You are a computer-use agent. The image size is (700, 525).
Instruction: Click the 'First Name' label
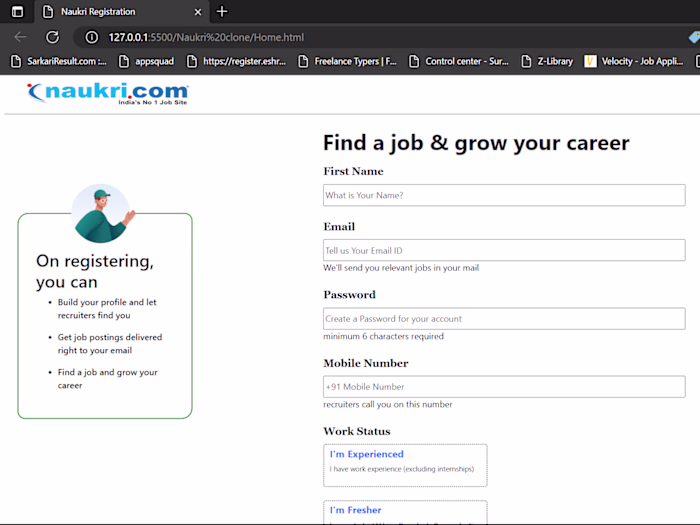(353, 171)
